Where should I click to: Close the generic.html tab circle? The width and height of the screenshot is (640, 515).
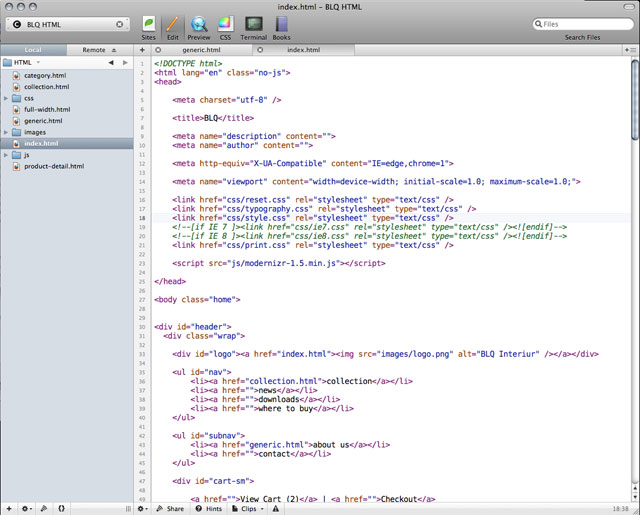tap(158, 50)
